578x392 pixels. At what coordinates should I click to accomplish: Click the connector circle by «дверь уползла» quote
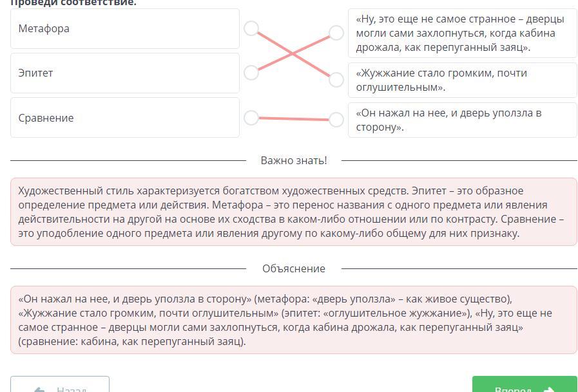(x=336, y=120)
